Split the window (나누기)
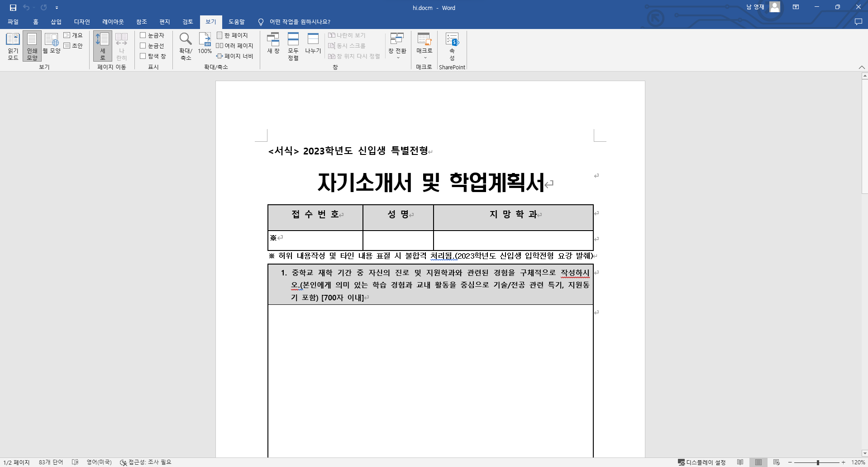The image size is (868, 467). [313, 43]
